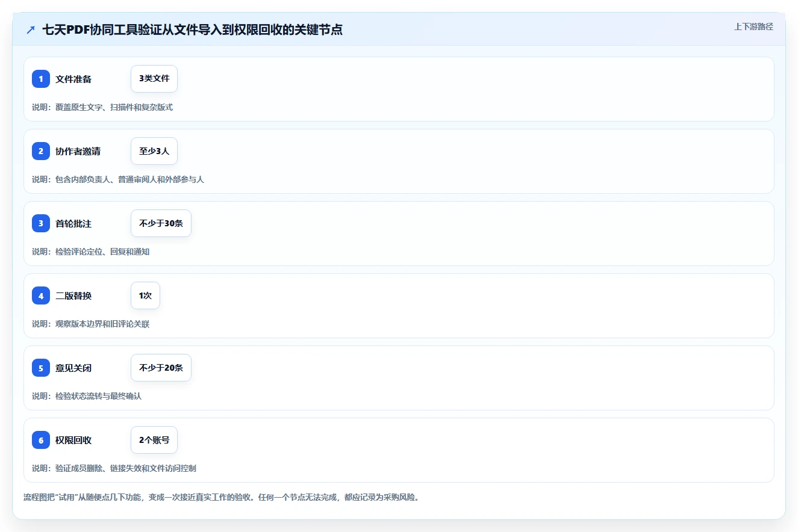Click the 1次 chip
Image resolution: width=798 pixels, height=532 pixels.
tap(145, 295)
